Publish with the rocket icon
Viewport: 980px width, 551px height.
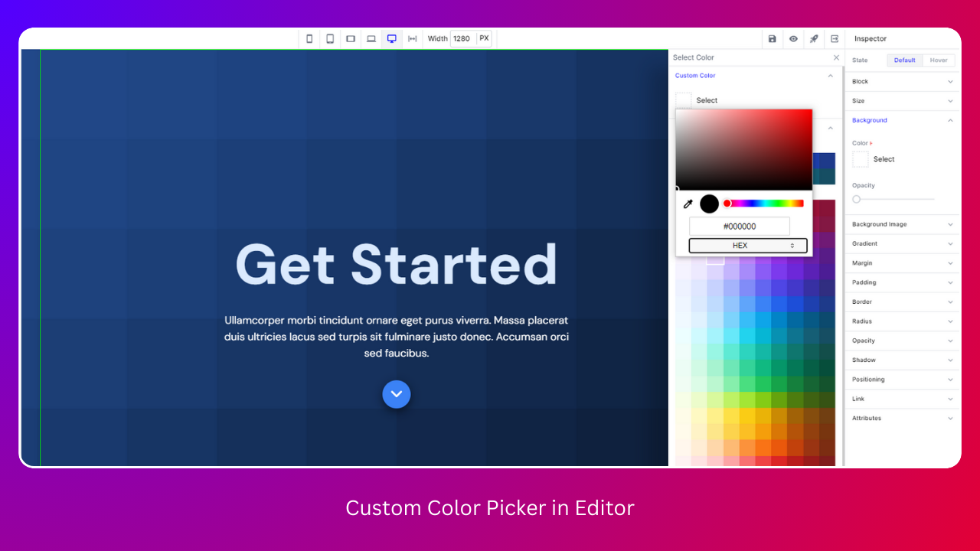(x=814, y=39)
